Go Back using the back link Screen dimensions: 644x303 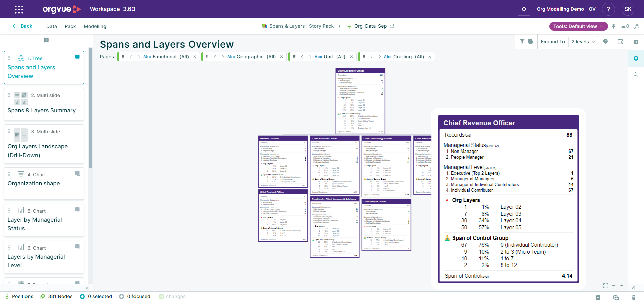22,26
